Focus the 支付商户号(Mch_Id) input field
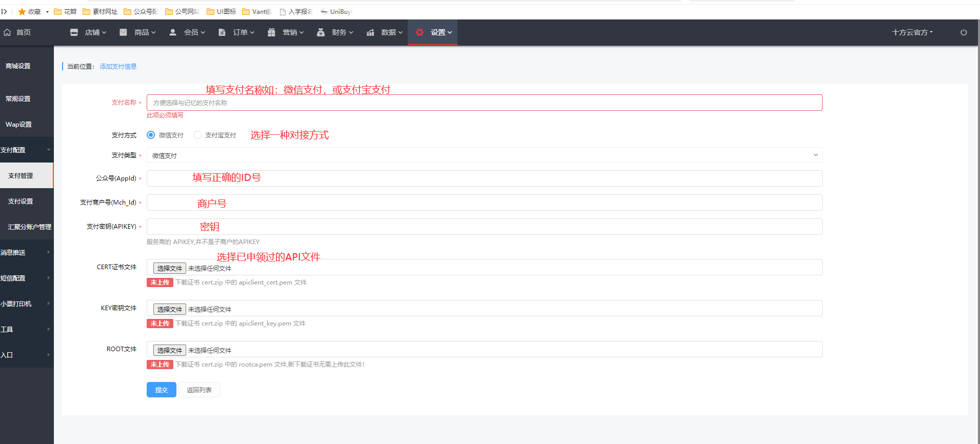The height and width of the screenshot is (444, 980). coord(484,203)
